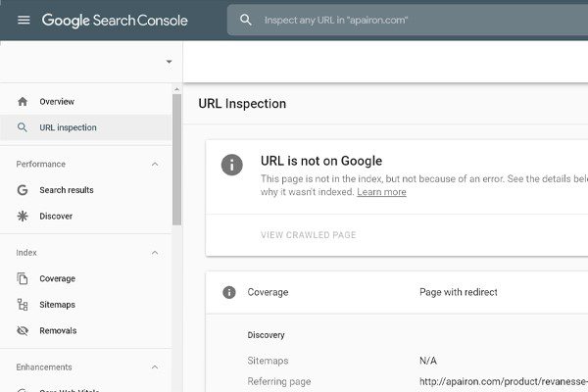Image resolution: width=588 pixels, height=392 pixels.
Task: Click the URL is not on Google heading
Action: (321, 161)
